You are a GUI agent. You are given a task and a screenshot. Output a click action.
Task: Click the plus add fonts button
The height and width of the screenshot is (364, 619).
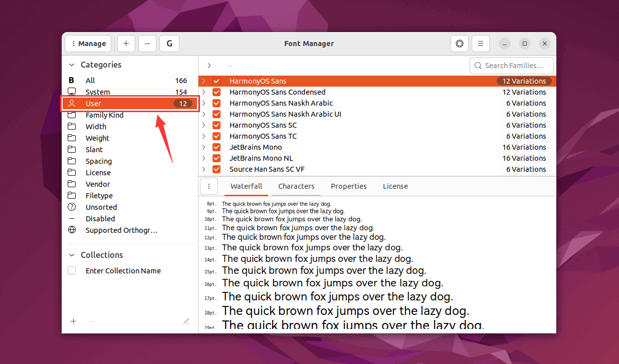[x=126, y=44]
